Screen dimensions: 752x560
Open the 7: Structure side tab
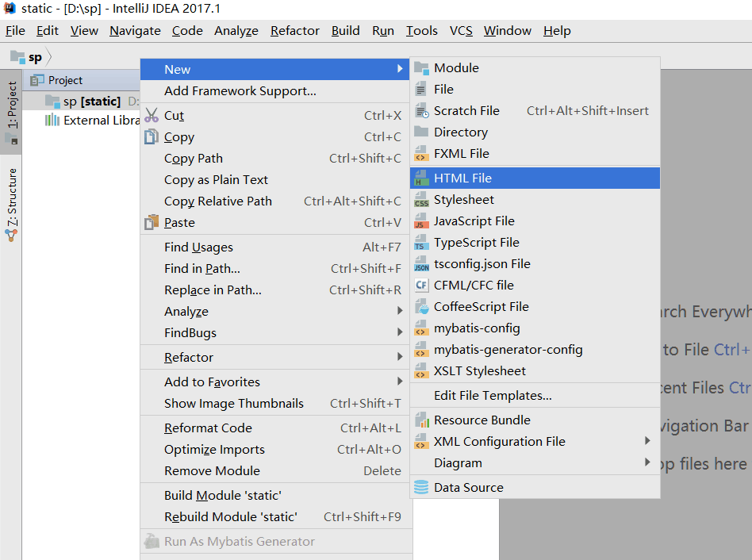click(x=11, y=204)
